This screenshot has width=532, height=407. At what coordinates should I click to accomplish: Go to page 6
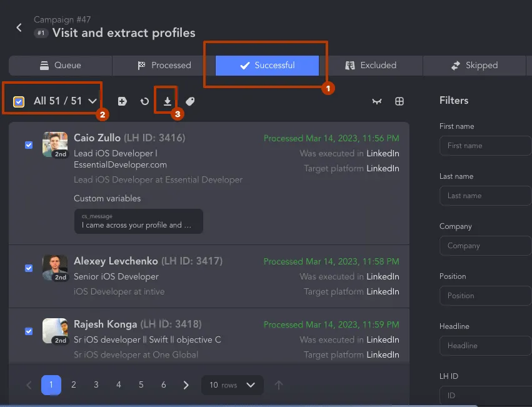164,384
